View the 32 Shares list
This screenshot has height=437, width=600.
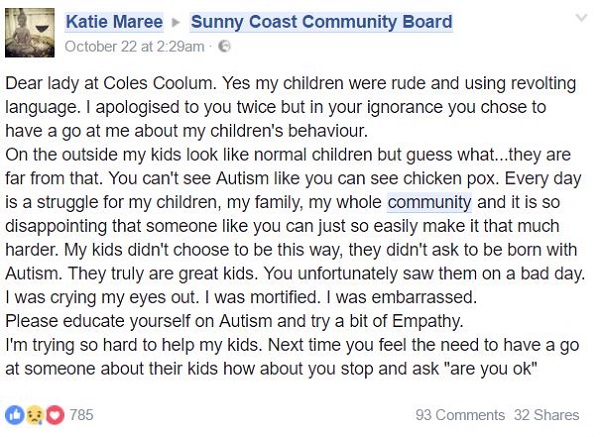(x=546, y=415)
